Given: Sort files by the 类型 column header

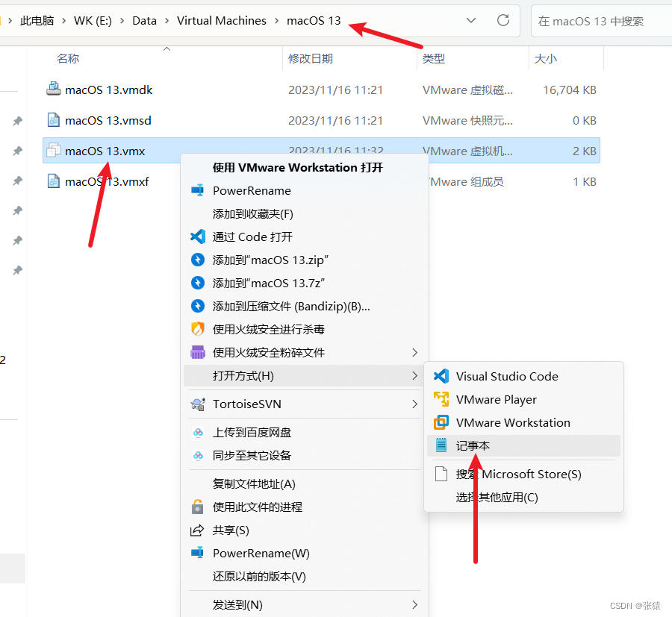Looking at the screenshot, I should point(434,59).
